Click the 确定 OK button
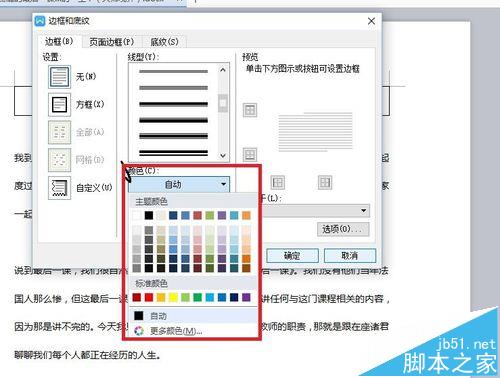Image resolution: width=500 pixels, height=378 pixels. click(x=292, y=256)
